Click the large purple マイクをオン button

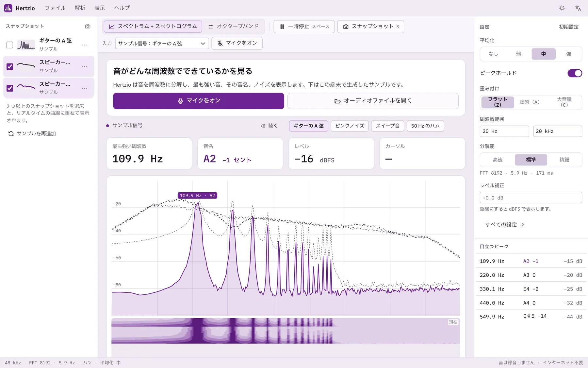199,101
